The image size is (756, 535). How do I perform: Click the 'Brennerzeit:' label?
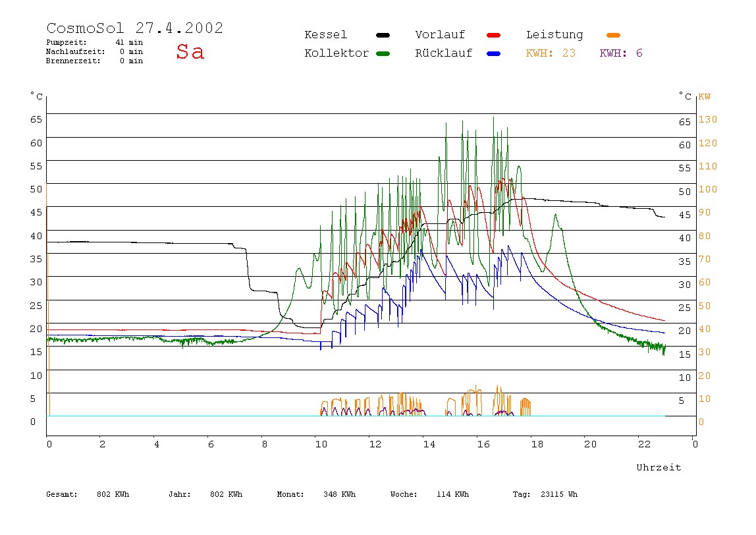tap(73, 61)
